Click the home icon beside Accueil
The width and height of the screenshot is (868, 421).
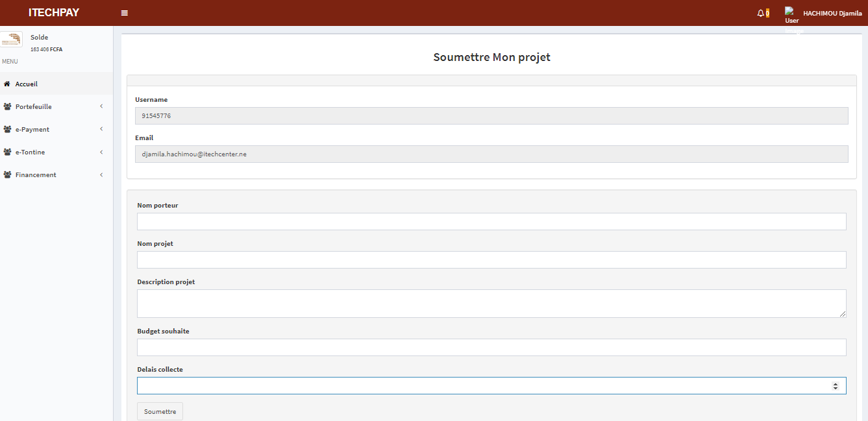coord(8,84)
